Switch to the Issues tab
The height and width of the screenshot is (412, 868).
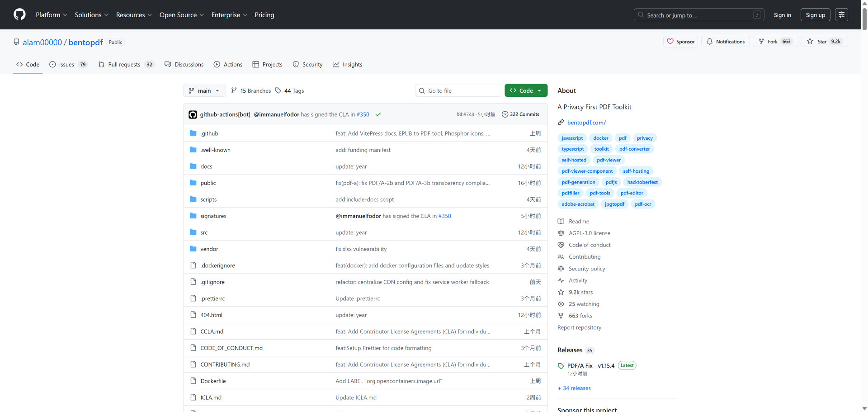(66, 64)
